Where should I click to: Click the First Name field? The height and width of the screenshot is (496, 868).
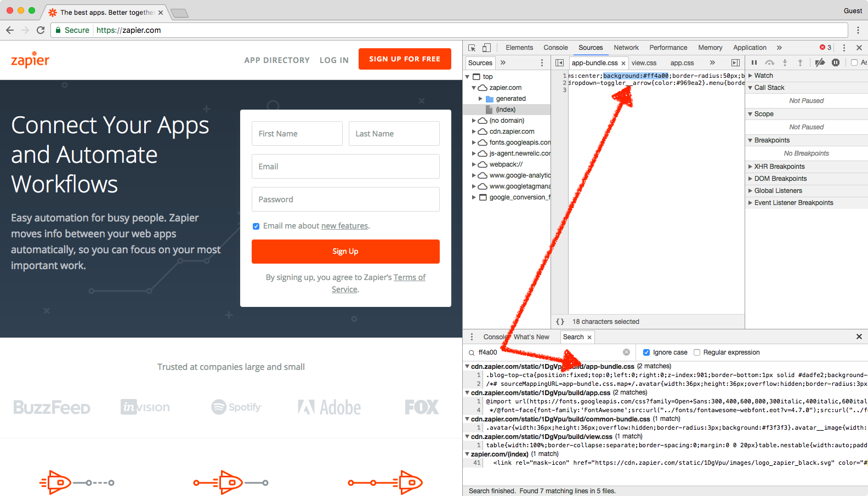(x=297, y=134)
